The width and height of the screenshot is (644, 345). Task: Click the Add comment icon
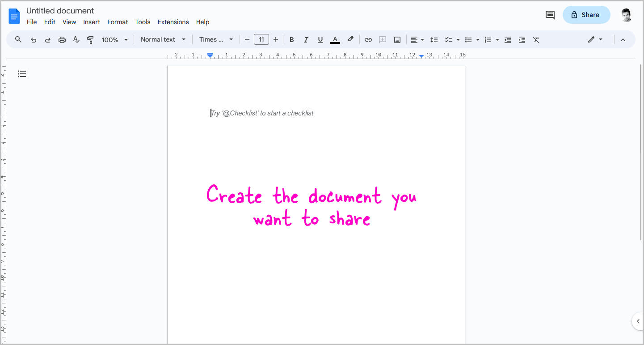pos(383,40)
